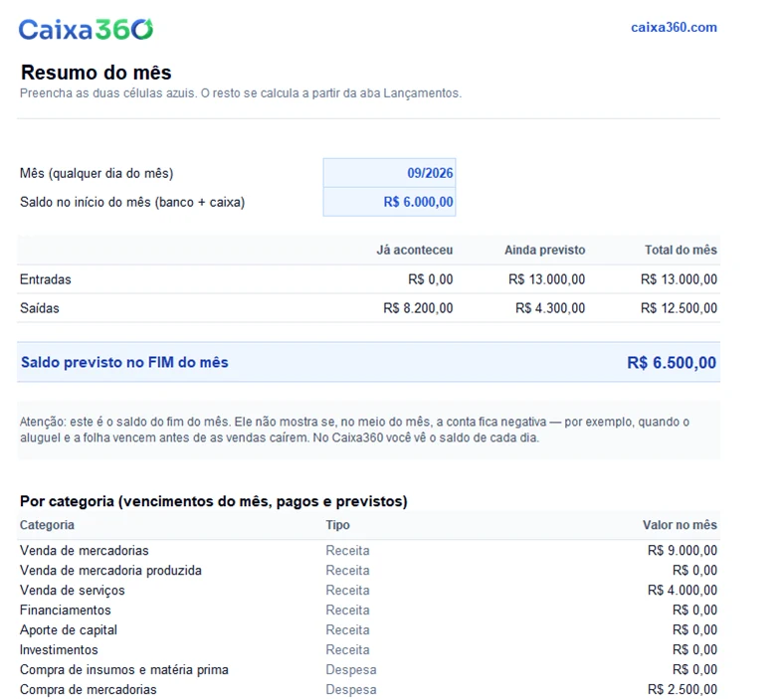
Task: Click the 'Valor no mês' column header
Action: [680, 525]
